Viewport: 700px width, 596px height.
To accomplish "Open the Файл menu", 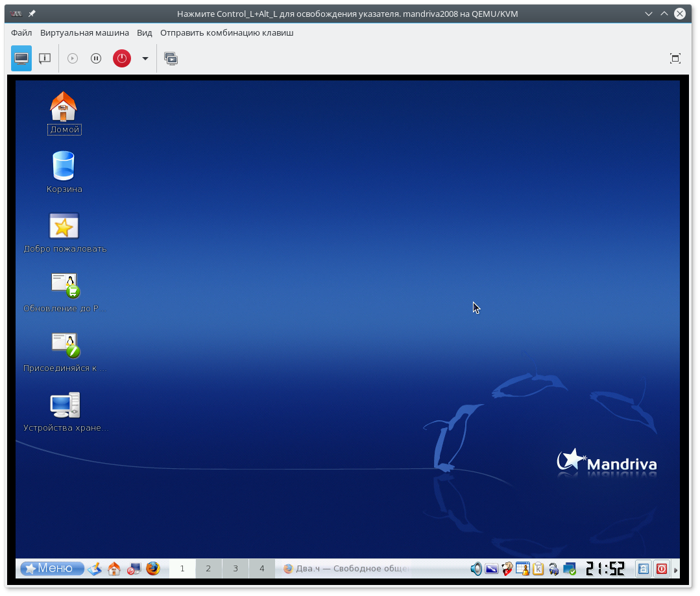I will pyautogui.click(x=21, y=32).
